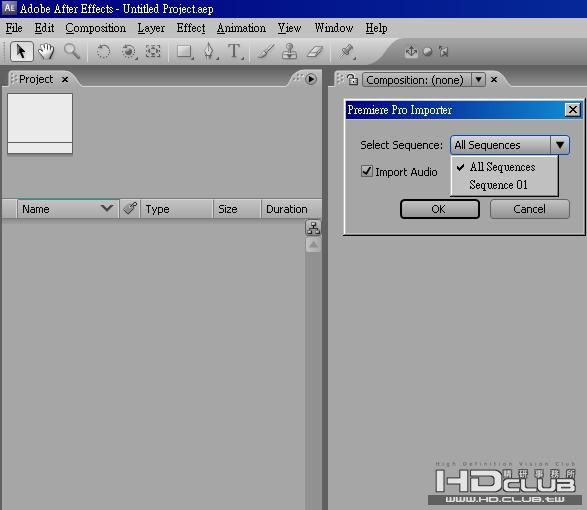Open the Edit menu
Screen dimensions: 587x510
pos(44,28)
